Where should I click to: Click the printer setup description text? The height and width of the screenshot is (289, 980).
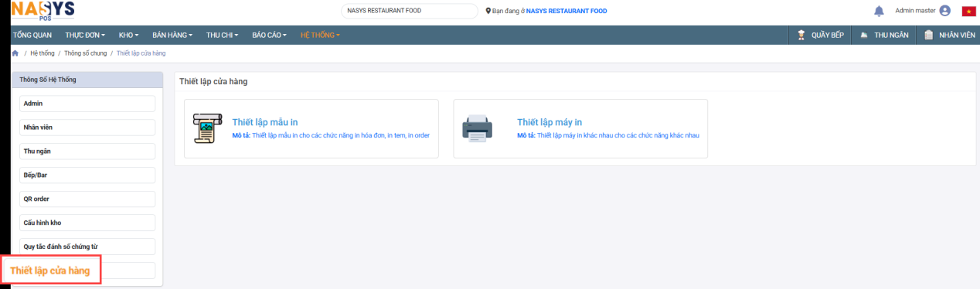pos(608,135)
